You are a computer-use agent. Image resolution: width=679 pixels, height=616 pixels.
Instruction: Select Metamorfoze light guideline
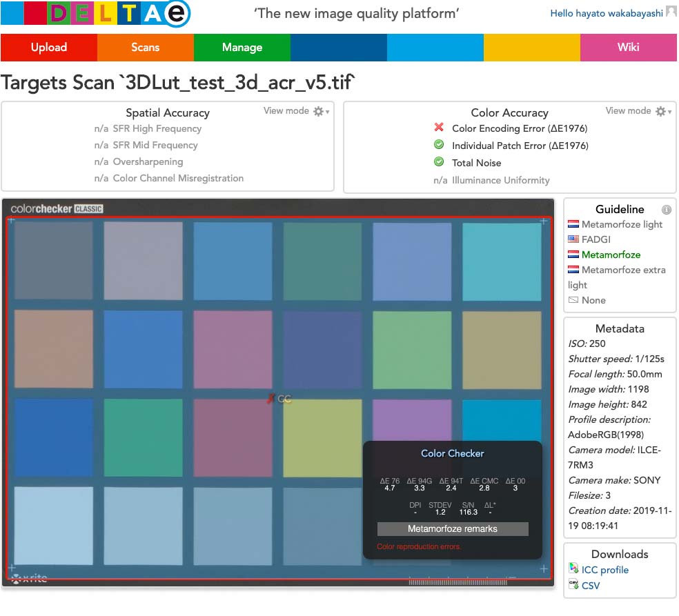point(622,224)
